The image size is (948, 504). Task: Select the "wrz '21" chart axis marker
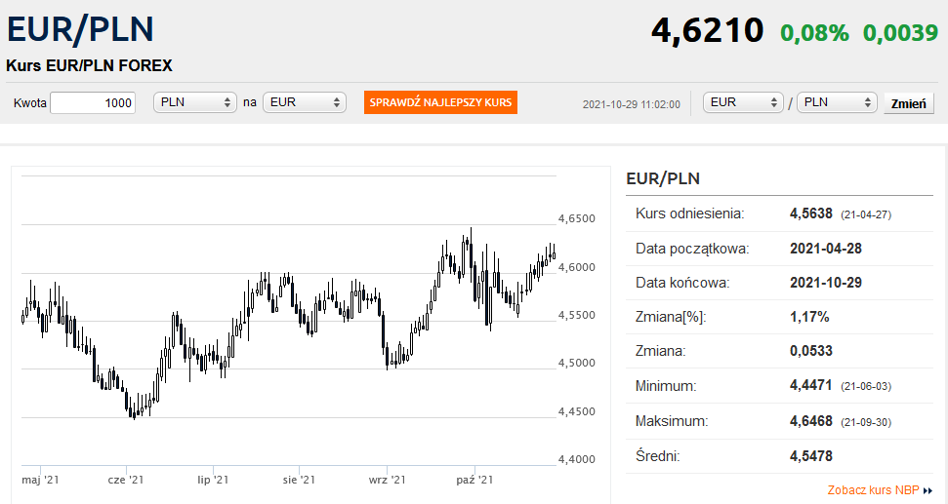tap(385, 480)
